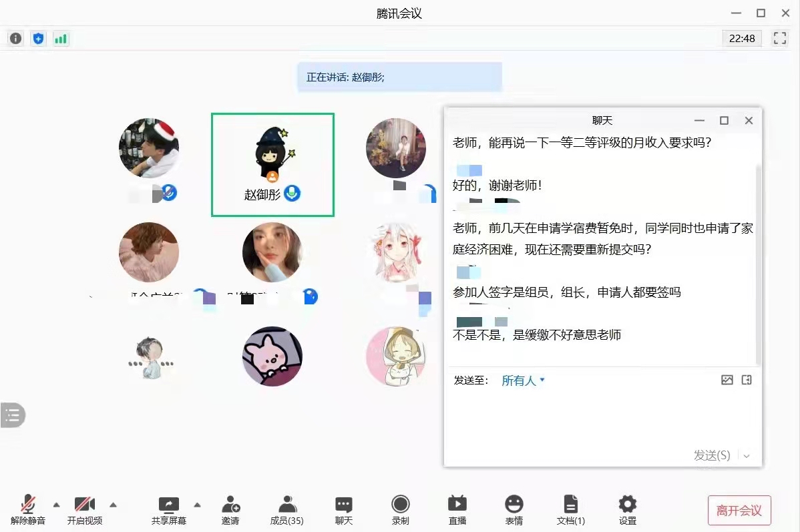Open the 发送至 所有人 recipient dropdown
The height and width of the screenshot is (532, 800).
(x=524, y=380)
